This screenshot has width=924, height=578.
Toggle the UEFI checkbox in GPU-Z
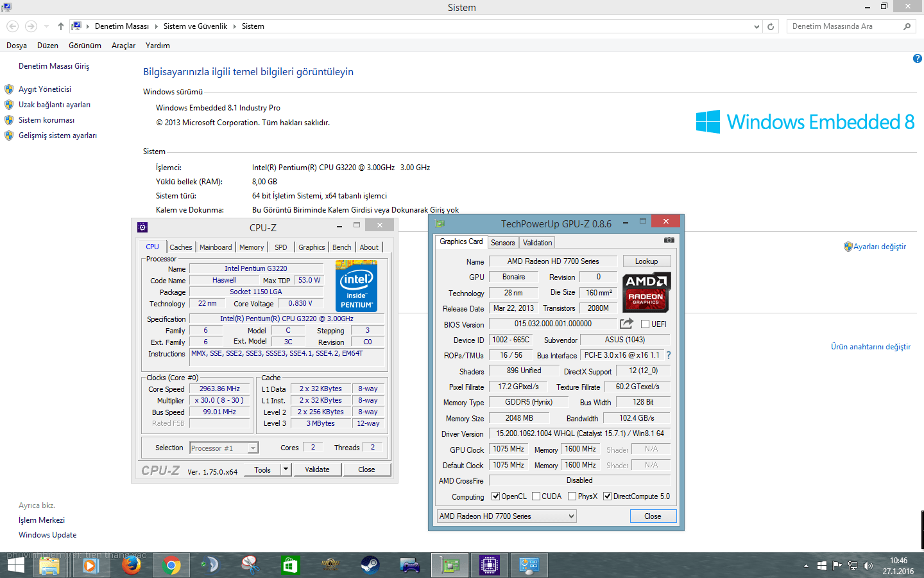click(645, 324)
